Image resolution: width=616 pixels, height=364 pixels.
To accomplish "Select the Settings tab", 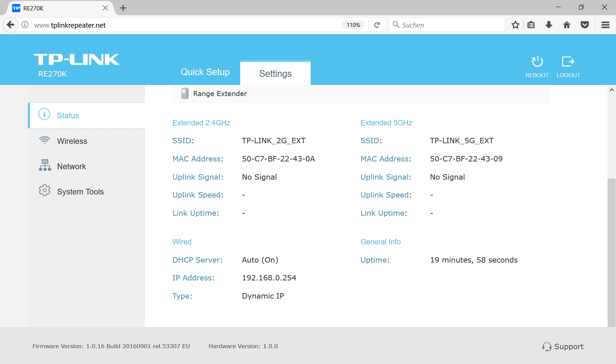I will pyautogui.click(x=275, y=74).
